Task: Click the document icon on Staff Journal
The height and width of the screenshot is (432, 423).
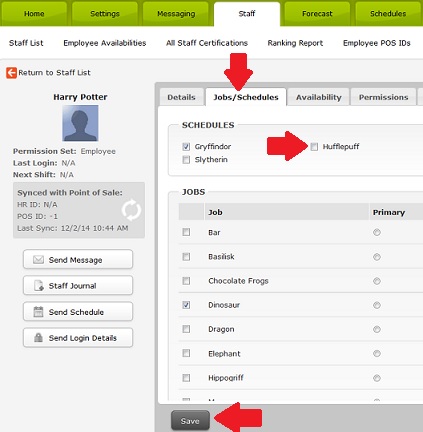Action: coord(39,286)
